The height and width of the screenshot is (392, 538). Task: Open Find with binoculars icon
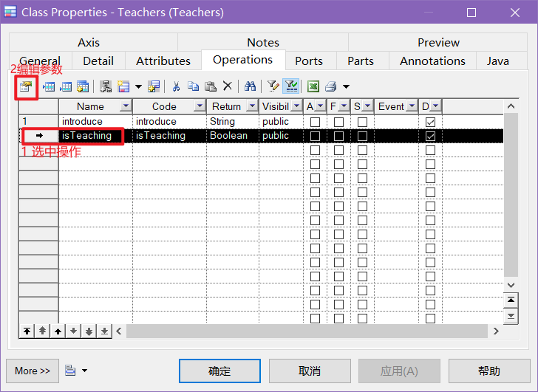pyautogui.click(x=250, y=86)
